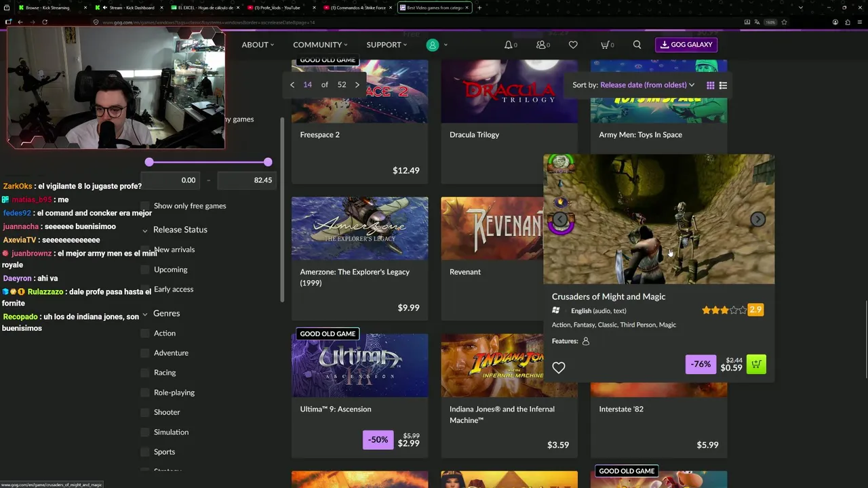This screenshot has height=488, width=868.
Task: Click the minimum price slider handle
Action: coord(149,162)
